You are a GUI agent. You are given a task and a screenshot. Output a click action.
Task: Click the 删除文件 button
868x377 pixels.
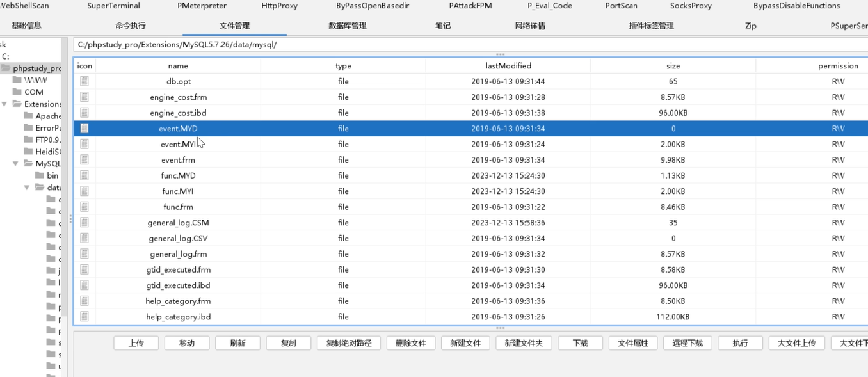pyautogui.click(x=410, y=343)
